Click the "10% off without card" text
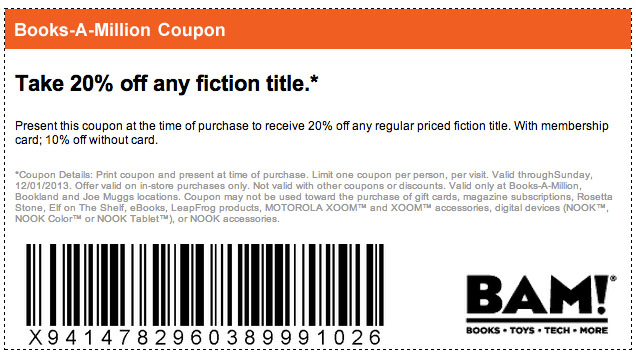This screenshot has width=636, height=360. [x=101, y=140]
